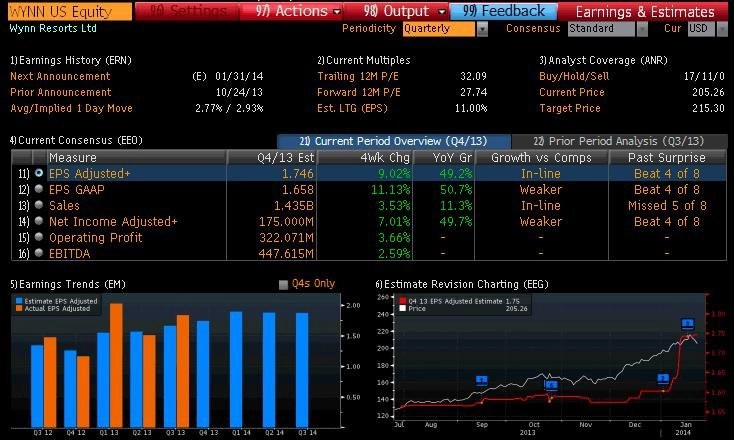Screen dimensions: 734x440
Task: Click the Q4/13 Est column header
Action: (x=272, y=157)
